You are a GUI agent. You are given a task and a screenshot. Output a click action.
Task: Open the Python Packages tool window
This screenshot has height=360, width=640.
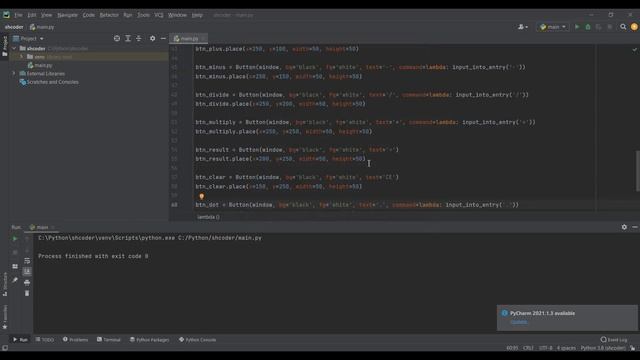(x=149, y=340)
